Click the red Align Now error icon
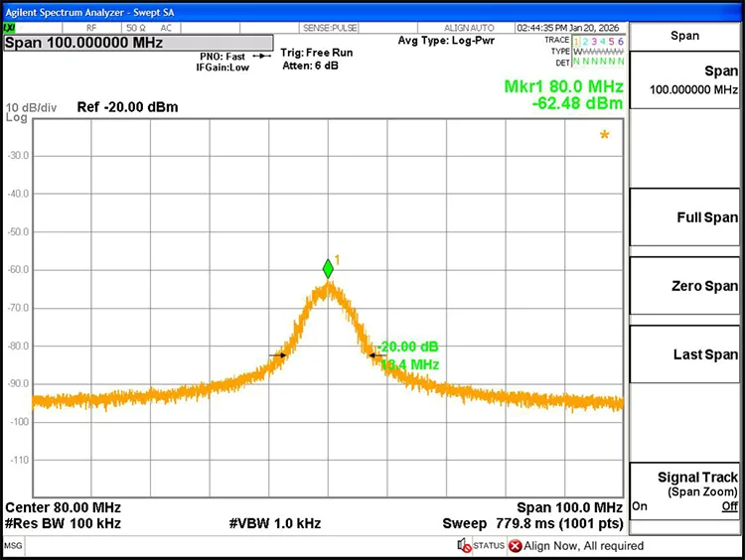The width and height of the screenshot is (745, 560). tap(515, 546)
